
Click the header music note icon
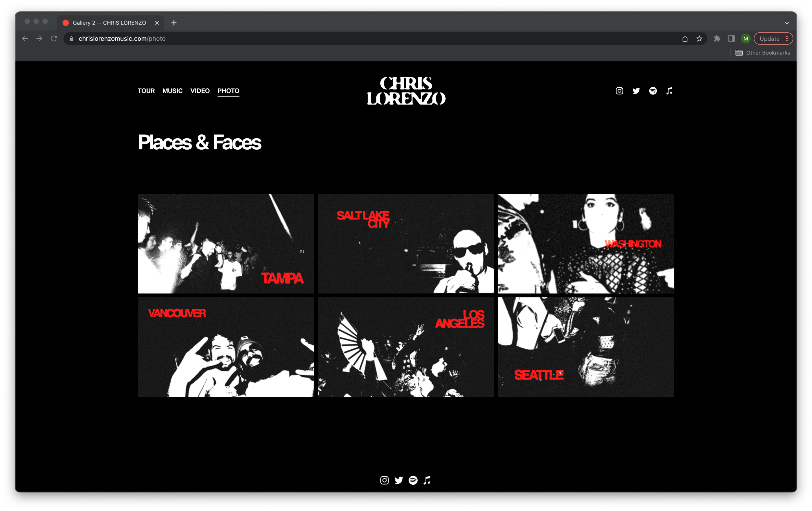tap(669, 91)
